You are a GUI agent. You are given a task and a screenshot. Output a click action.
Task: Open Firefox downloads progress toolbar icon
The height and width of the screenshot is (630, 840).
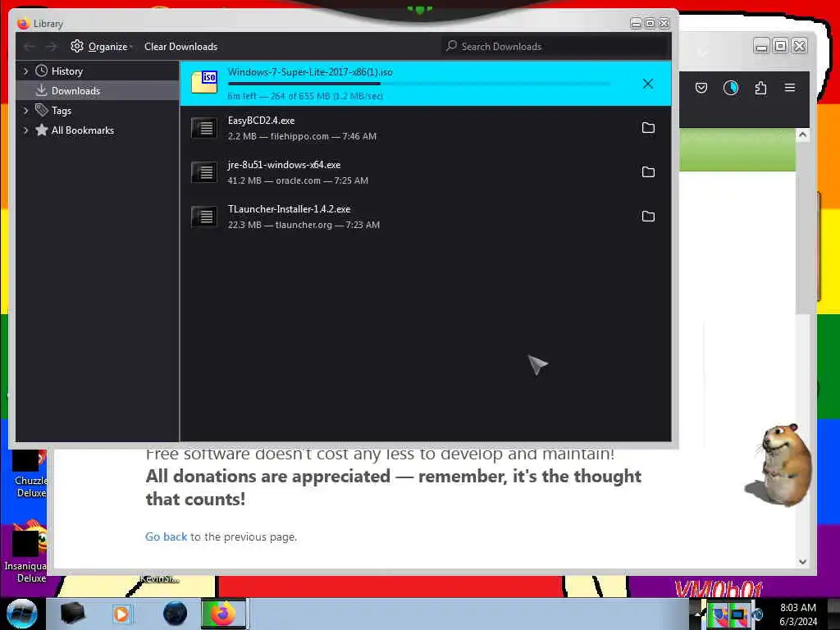[x=731, y=88]
